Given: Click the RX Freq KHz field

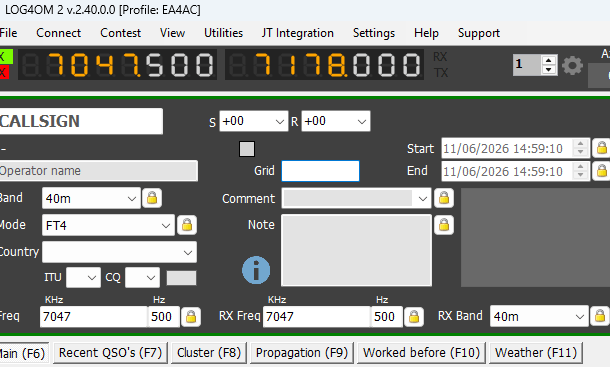Looking at the screenshot, I should tap(317, 316).
